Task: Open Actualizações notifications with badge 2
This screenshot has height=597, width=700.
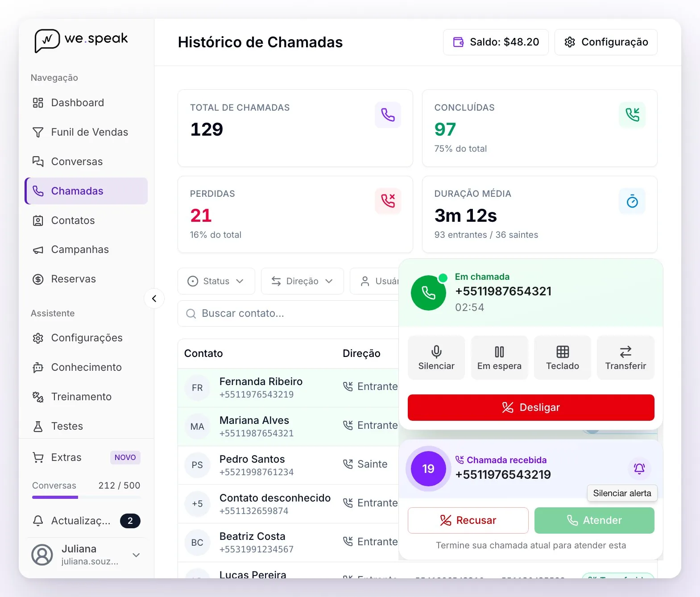Action: click(86, 521)
